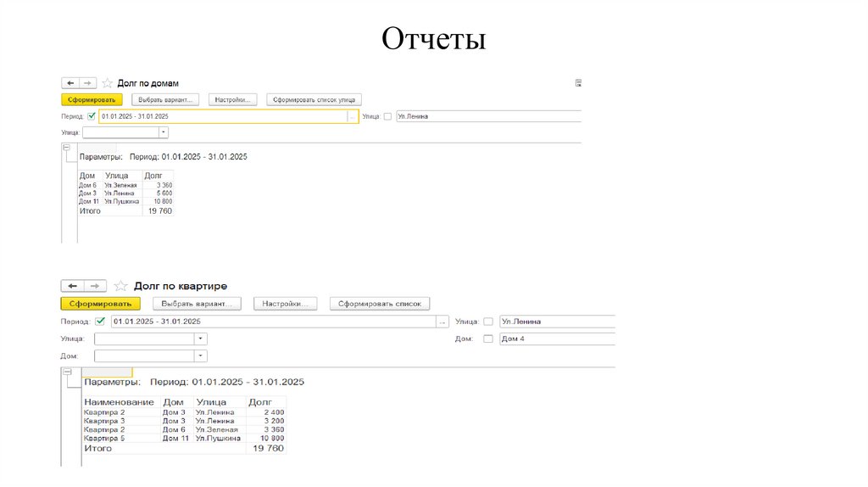Click Сформировать список улица button

(314, 100)
